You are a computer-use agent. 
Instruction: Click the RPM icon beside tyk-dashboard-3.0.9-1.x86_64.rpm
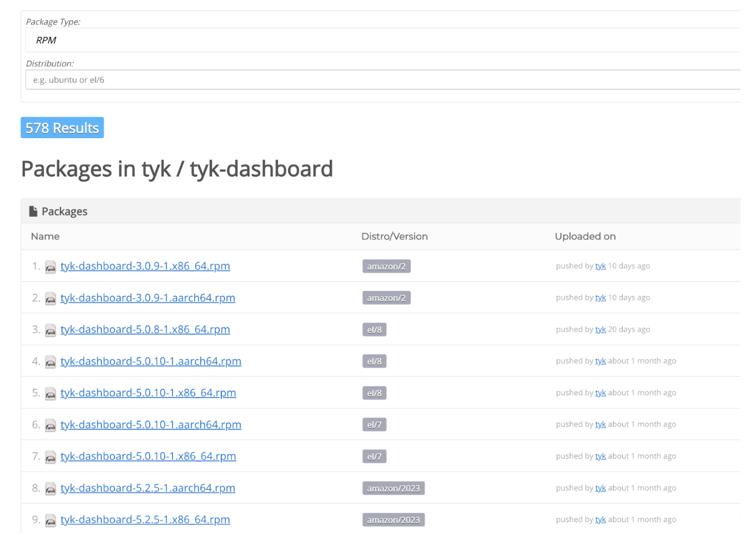[x=51, y=266]
